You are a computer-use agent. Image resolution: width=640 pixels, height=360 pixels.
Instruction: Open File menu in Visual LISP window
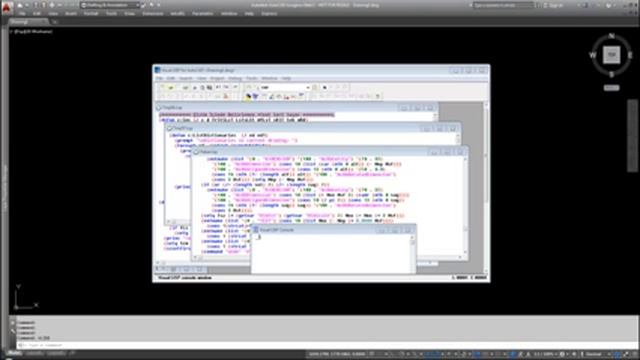(x=160, y=78)
